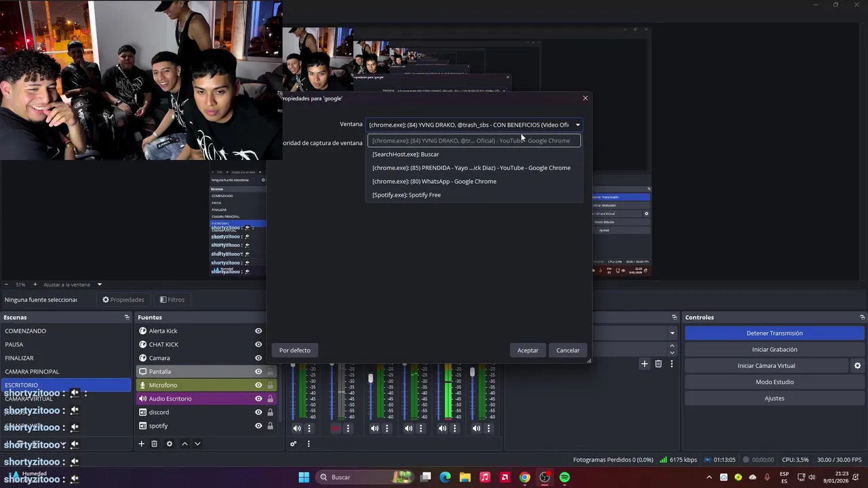Open Google Chrome from the taskbar
Image resolution: width=868 pixels, height=488 pixels.
[524, 477]
